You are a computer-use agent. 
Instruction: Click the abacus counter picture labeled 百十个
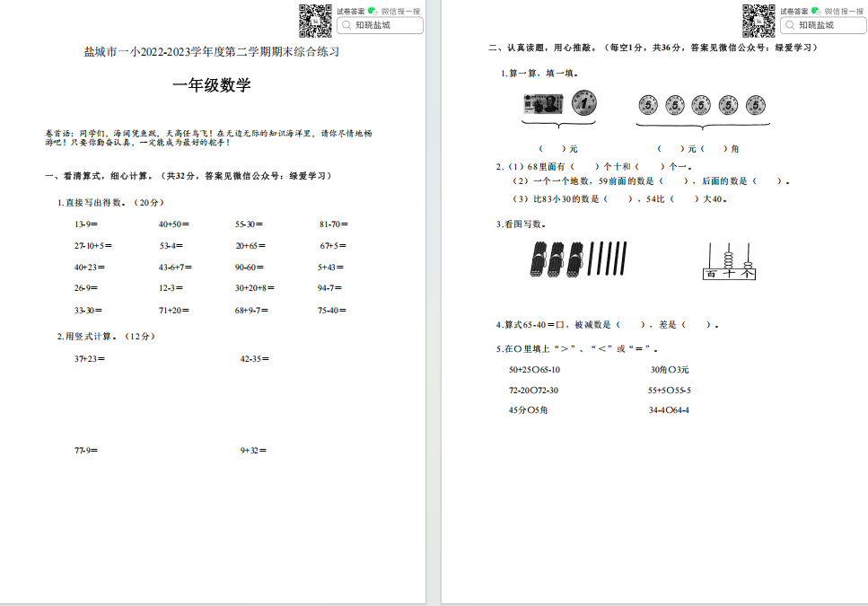click(729, 260)
